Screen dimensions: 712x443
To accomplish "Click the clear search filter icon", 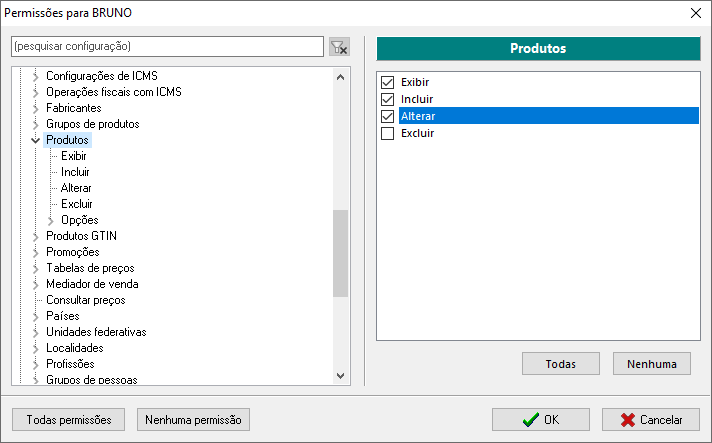I will [339, 47].
